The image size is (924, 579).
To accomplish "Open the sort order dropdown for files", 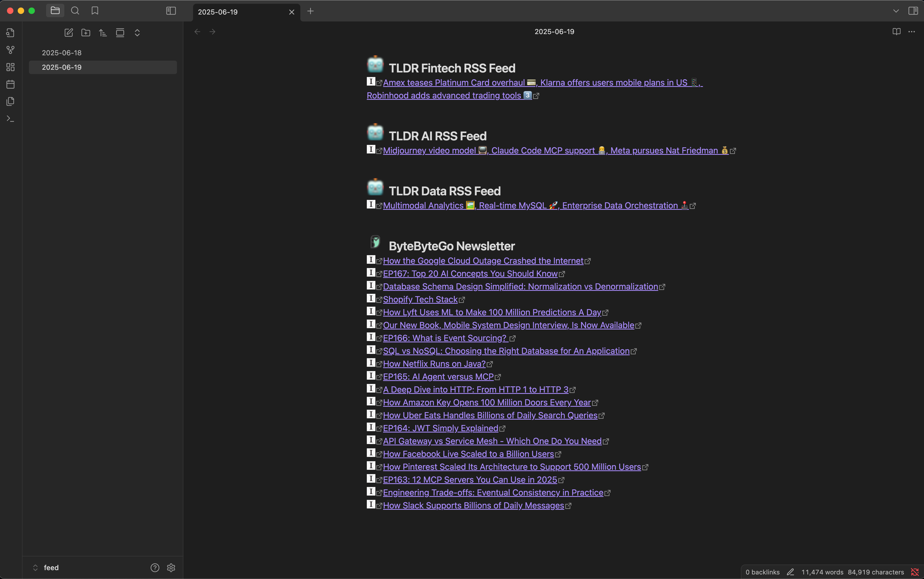I will coord(102,32).
